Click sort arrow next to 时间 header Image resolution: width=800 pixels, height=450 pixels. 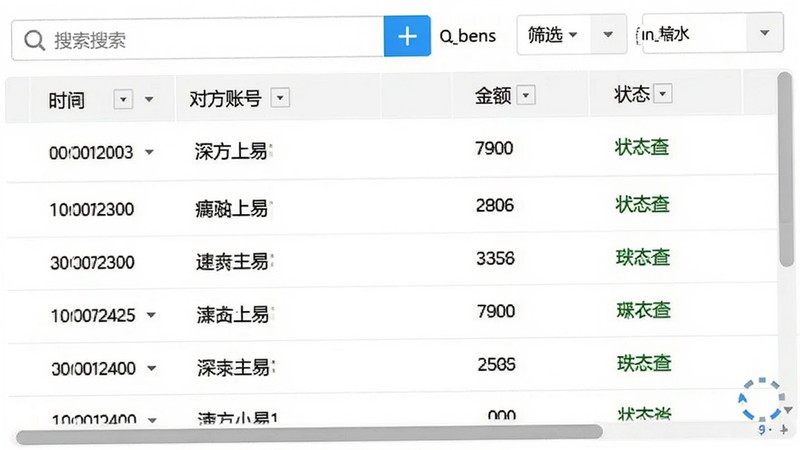pos(149,99)
